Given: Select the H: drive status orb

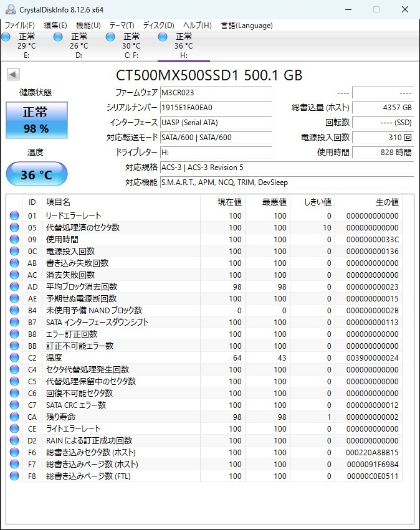Looking at the screenshot, I should click(163, 37).
